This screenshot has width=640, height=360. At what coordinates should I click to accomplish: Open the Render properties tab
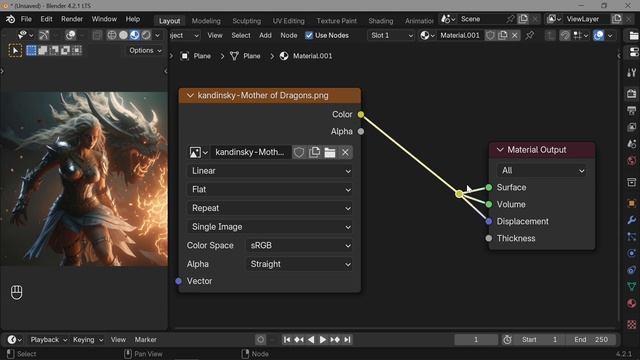631,93
